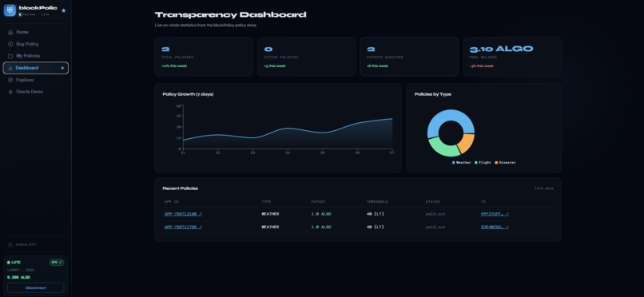Click the Disconnect wallet button
The height and width of the screenshot is (297, 644).
(x=36, y=287)
